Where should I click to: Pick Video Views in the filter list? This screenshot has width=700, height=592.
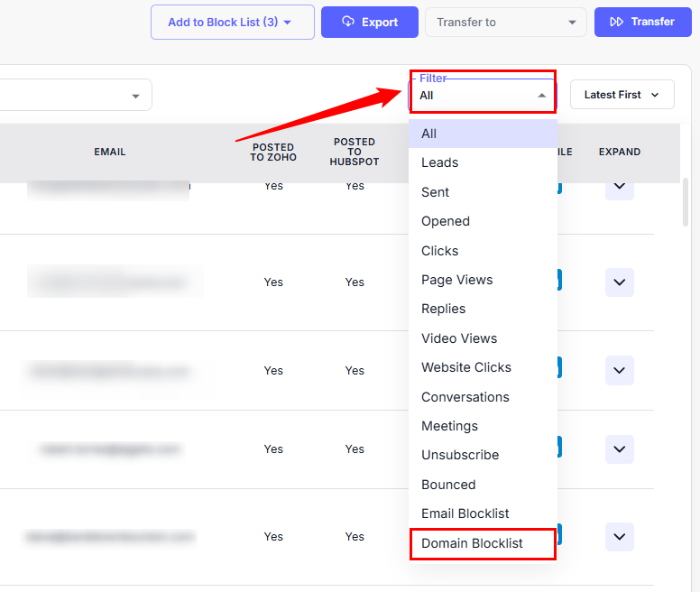pyautogui.click(x=459, y=338)
